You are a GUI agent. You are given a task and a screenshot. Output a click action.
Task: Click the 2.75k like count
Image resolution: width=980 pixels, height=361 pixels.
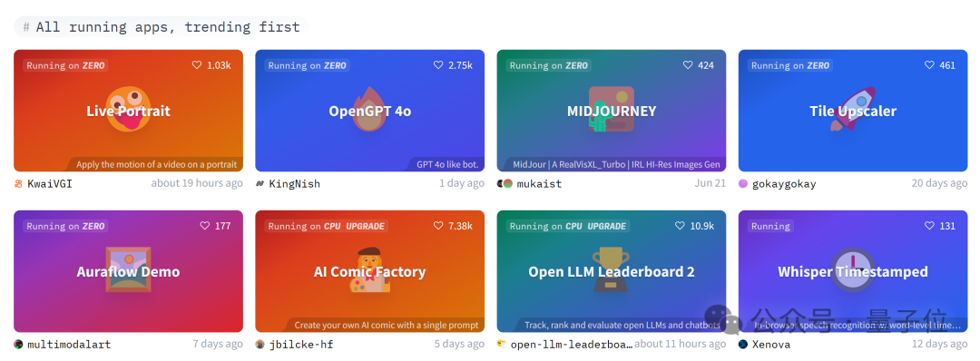point(461,65)
